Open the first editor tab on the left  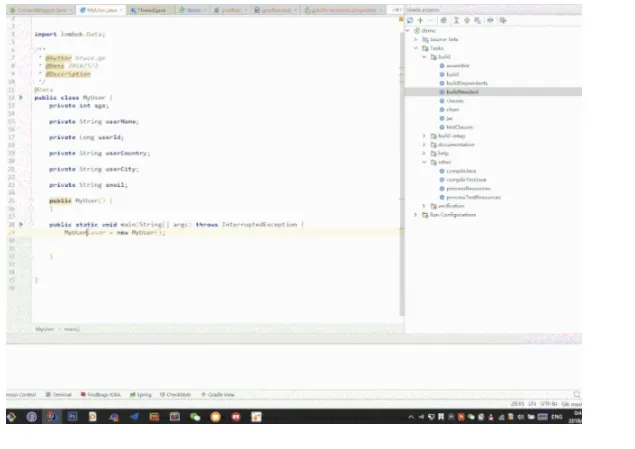click(41, 10)
